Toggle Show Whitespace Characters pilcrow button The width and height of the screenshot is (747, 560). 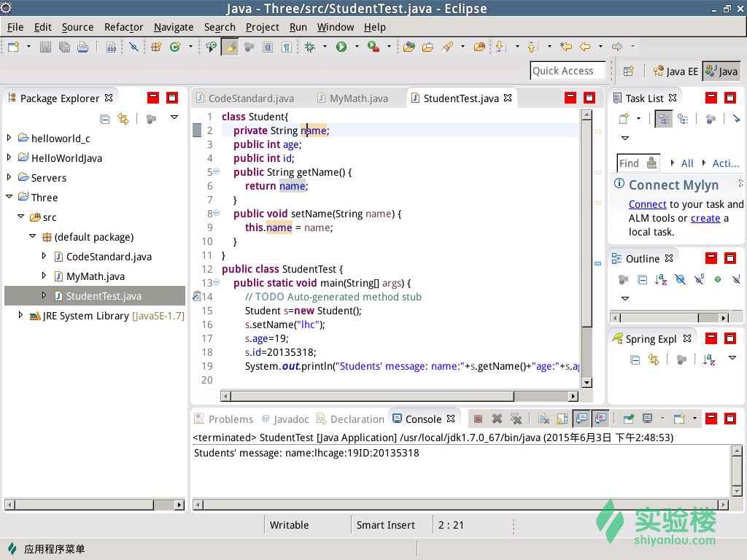pos(286,47)
